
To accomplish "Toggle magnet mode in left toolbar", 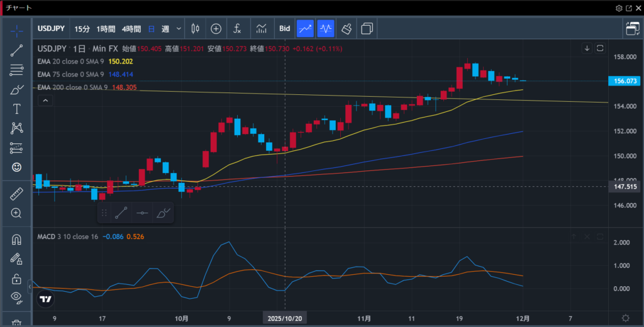I will coord(16,240).
